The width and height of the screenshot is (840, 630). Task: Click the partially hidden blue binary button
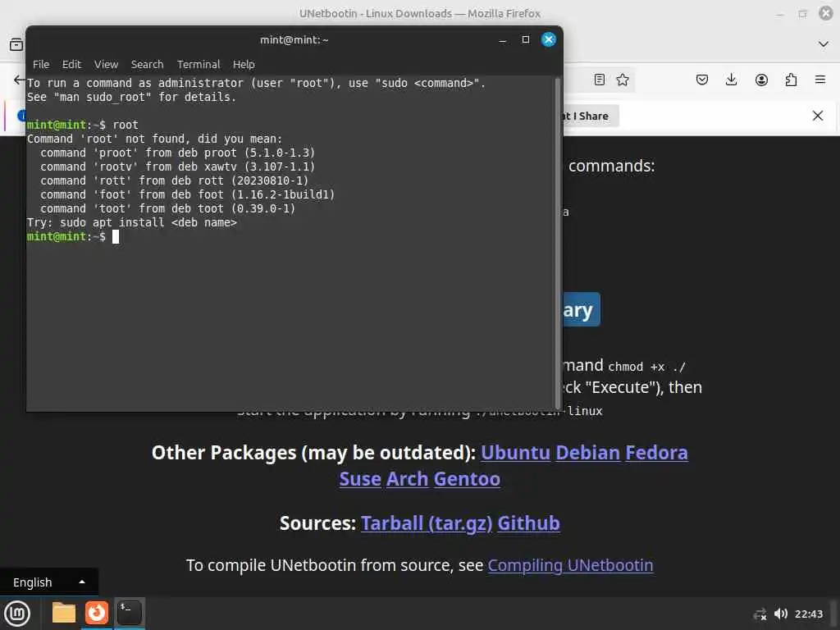(x=582, y=309)
